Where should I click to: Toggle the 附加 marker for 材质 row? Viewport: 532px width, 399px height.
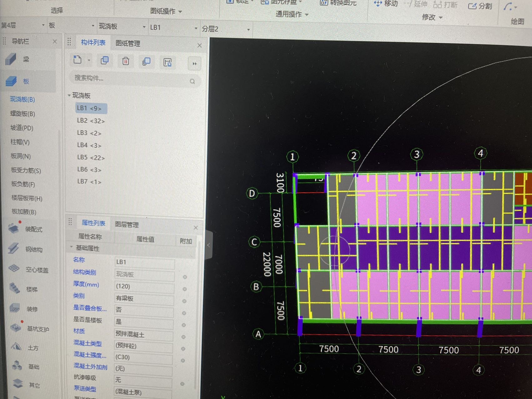pyautogui.click(x=183, y=337)
